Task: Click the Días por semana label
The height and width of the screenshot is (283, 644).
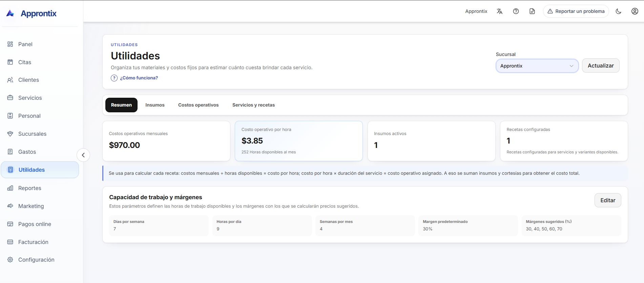Action: click(x=129, y=222)
